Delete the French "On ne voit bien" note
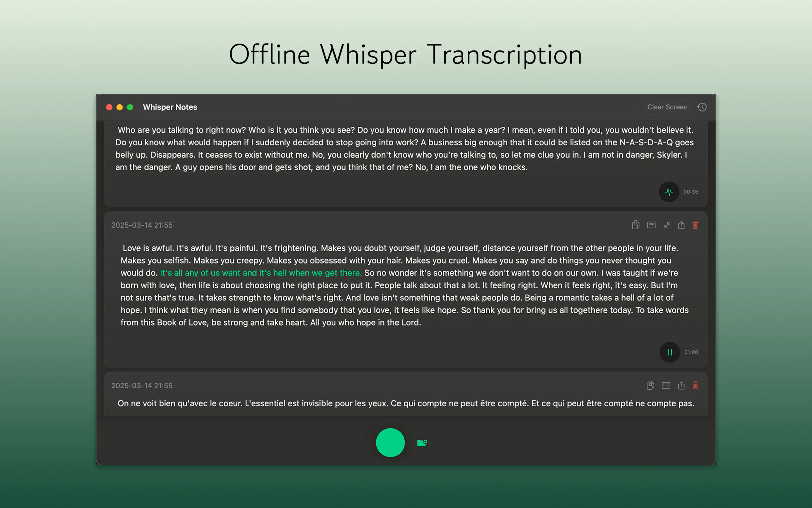The height and width of the screenshot is (508, 812). tap(696, 385)
